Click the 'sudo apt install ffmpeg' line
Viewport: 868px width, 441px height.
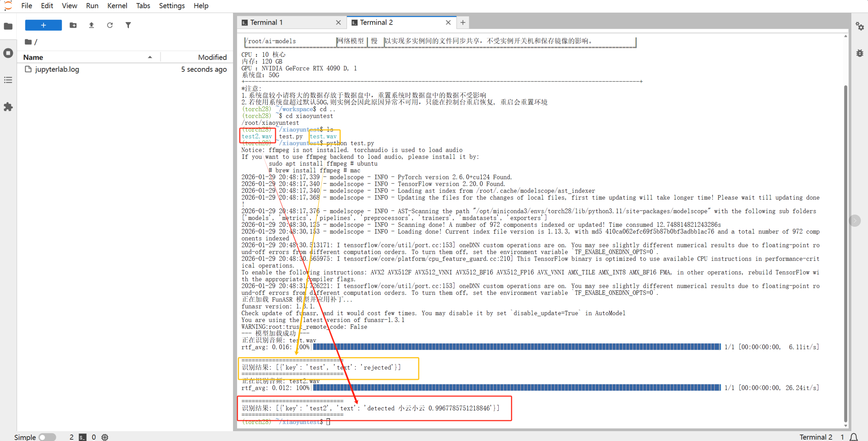pyautogui.click(x=323, y=163)
